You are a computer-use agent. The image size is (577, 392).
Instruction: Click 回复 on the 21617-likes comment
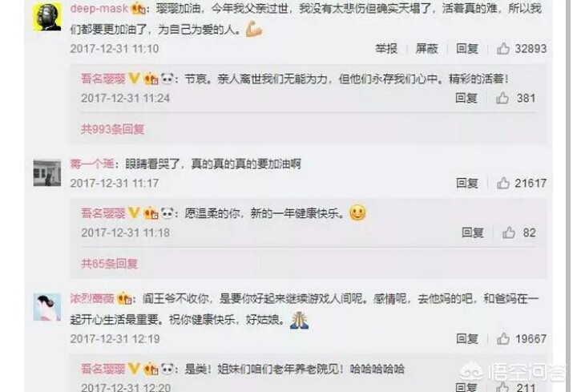pyautogui.click(x=467, y=183)
